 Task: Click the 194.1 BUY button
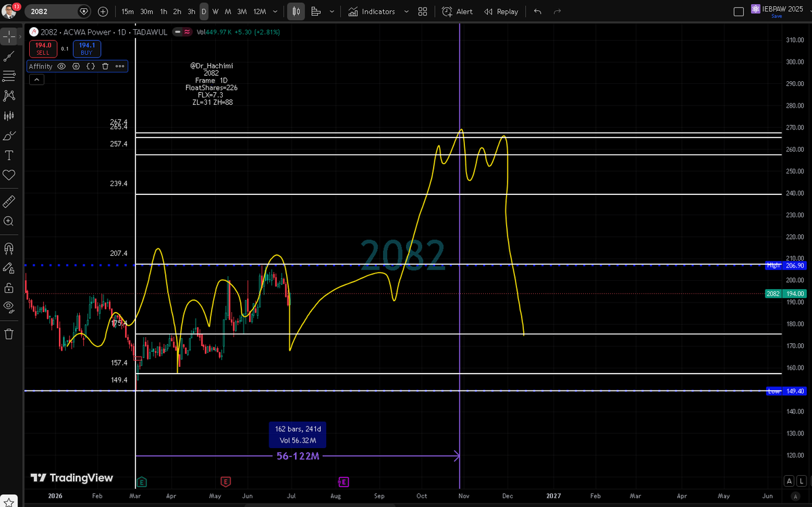(x=87, y=49)
